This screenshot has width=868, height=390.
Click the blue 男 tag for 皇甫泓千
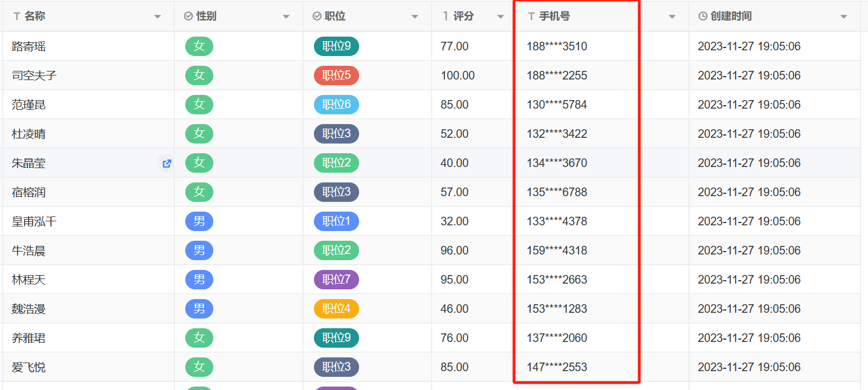coord(199,221)
